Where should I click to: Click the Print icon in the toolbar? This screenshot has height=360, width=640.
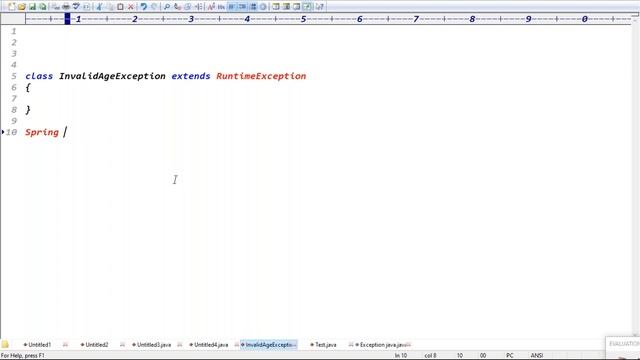coord(66,7)
